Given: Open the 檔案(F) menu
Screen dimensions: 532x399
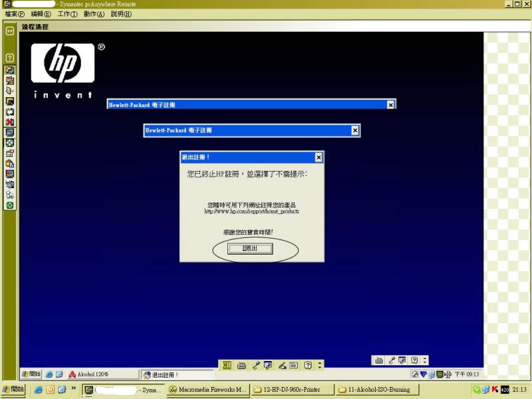Looking at the screenshot, I should click(15, 14).
